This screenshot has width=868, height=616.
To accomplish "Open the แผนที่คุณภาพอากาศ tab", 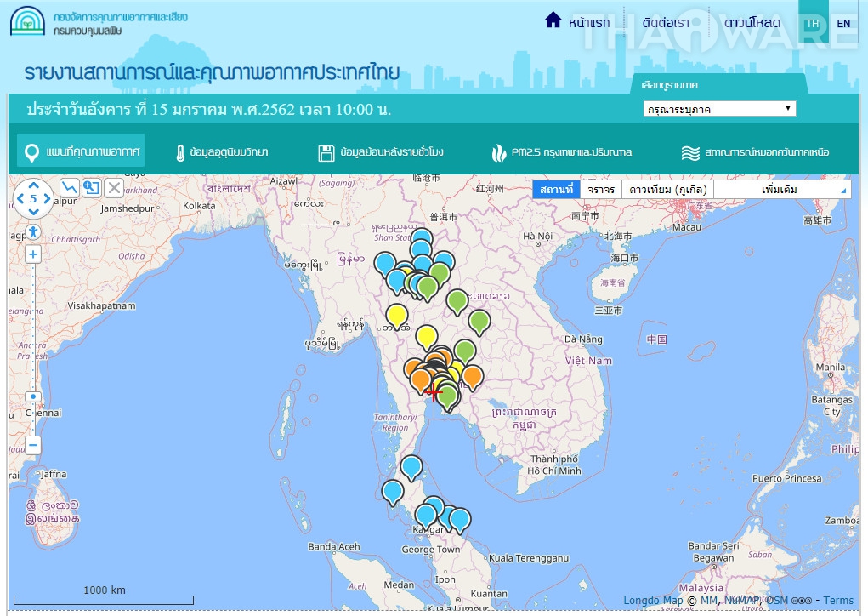I will tap(81, 150).
